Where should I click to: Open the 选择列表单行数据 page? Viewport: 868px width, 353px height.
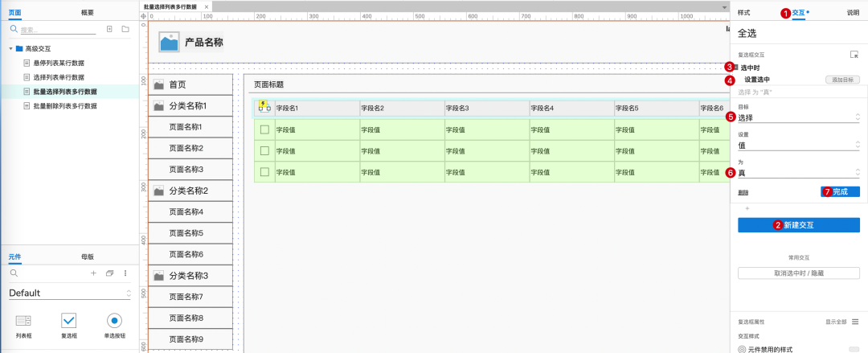[59, 77]
